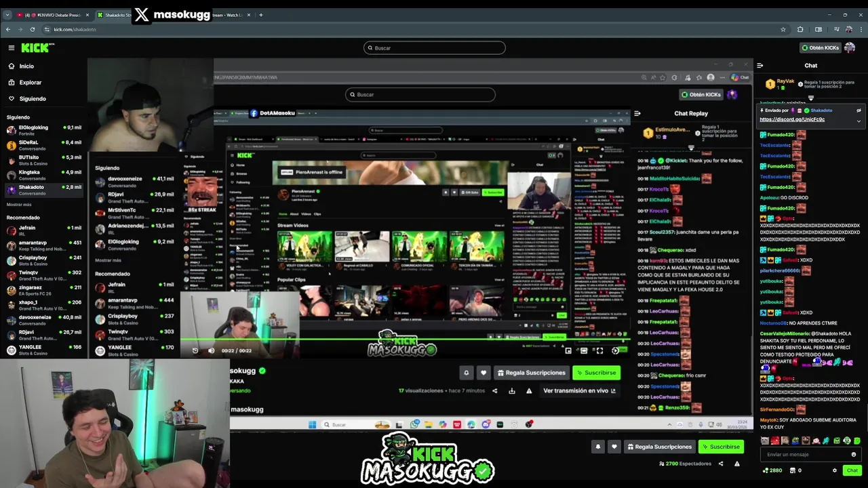The image size is (868, 488).
Task: Expand Mostrar más under Siguiendo
Action: point(19,204)
